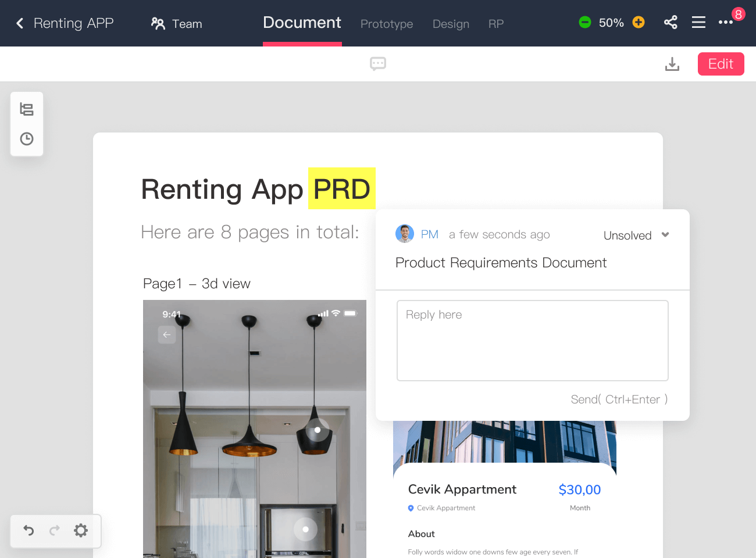
Task: Open the more options ellipsis menu
Action: click(725, 23)
